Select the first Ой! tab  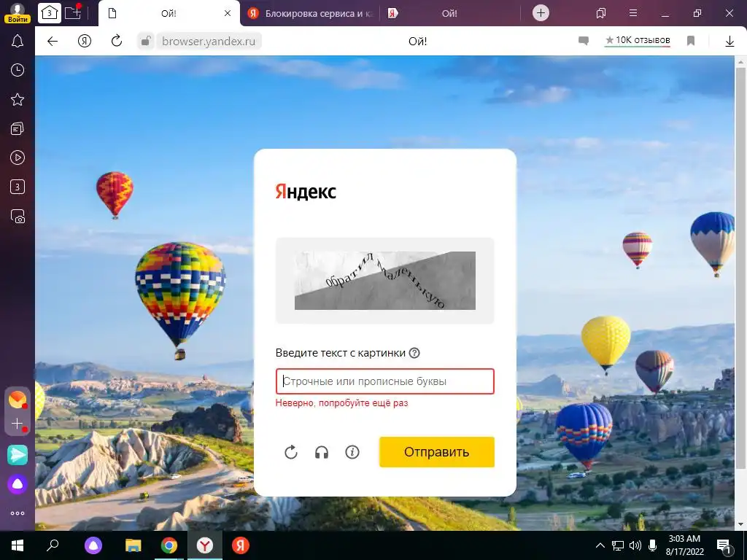[x=169, y=13]
